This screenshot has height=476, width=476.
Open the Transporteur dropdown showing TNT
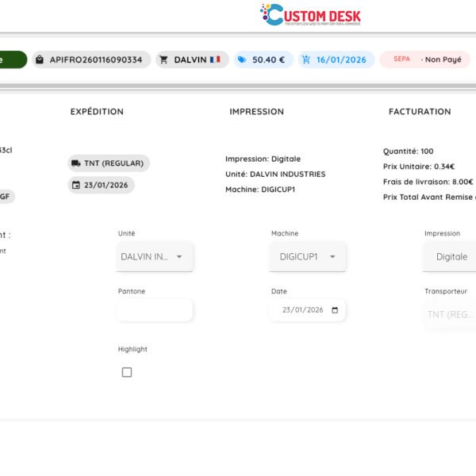[450, 315]
